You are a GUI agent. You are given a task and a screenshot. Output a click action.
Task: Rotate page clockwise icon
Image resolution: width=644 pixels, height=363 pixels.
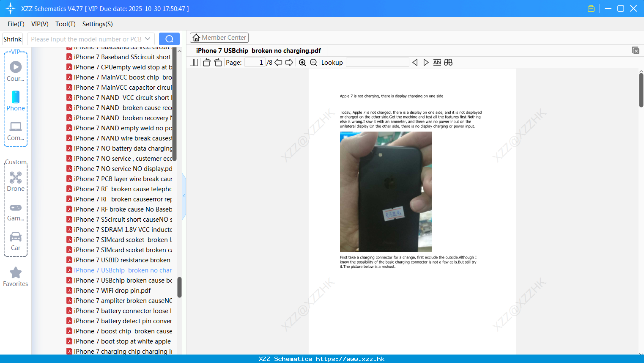point(218,62)
